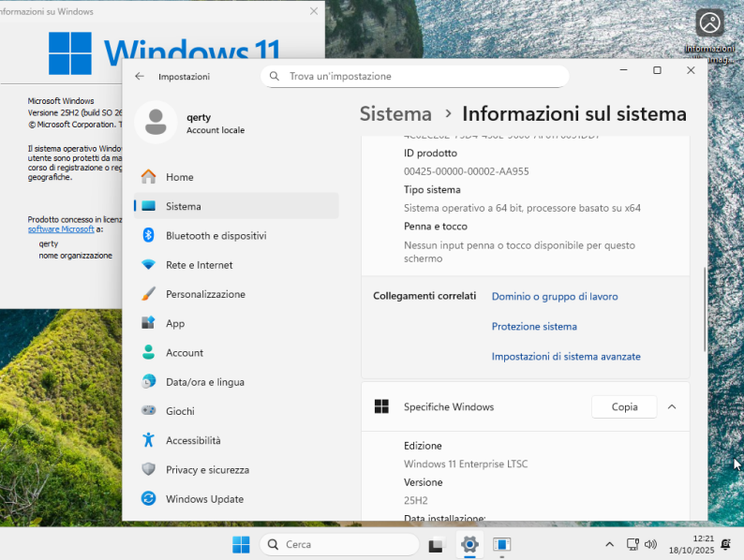Image resolution: width=744 pixels, height=560 pixels.
Task: Click the Windows Update refresh icon
Action: click(x=148, y=499)
